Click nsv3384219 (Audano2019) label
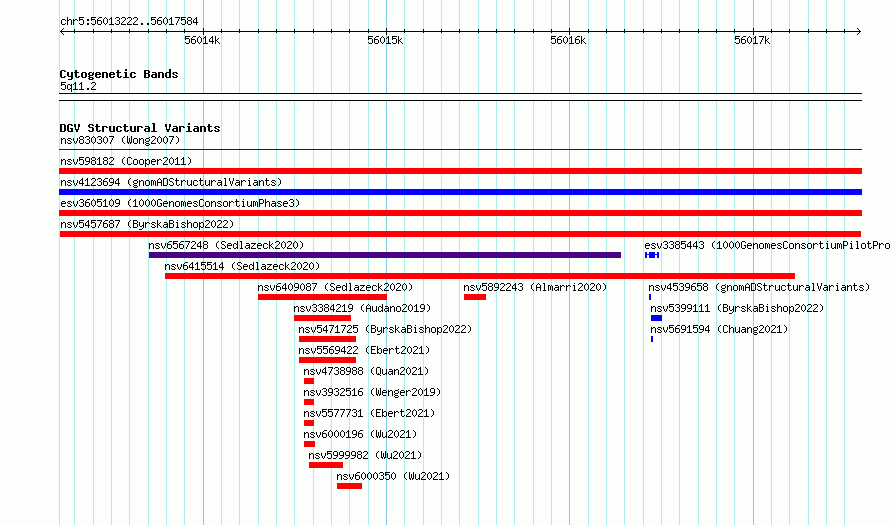The height and width of the screenshot is (525, 890). click(x=362, y=308)
